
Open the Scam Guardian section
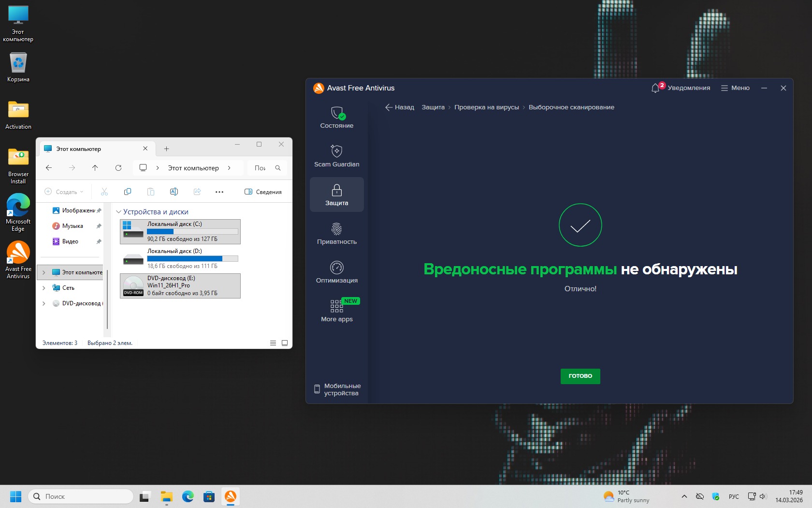coord(336,156)
